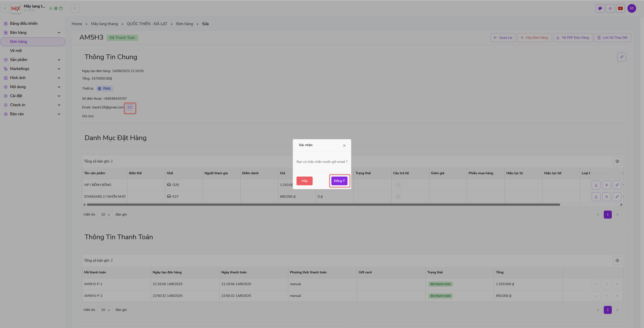
Task: Click the QUỐC THIÊN - ĐÀ LẠT breadcrumb
Action: coord(147,24)
